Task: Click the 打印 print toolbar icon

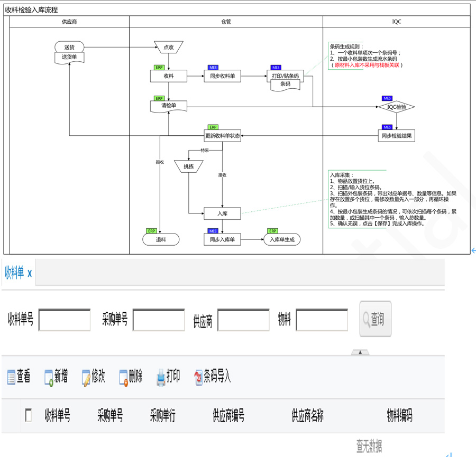Action: point(161,378)
